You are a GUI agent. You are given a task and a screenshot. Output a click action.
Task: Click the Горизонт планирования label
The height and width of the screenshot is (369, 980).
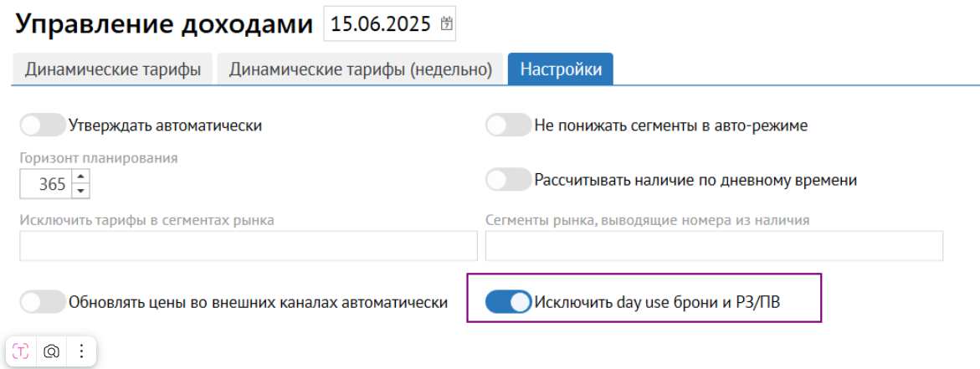point(98,157)
